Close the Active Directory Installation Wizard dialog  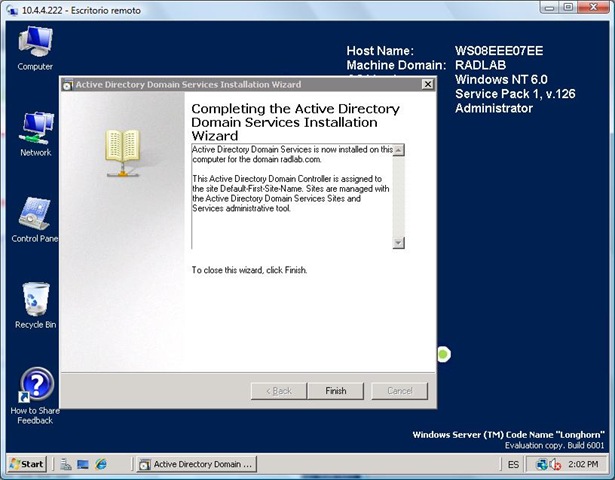[427, 85]
